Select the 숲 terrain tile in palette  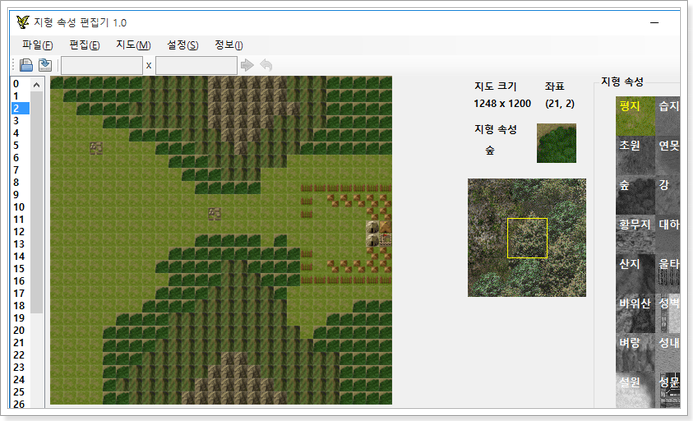[x=635, y=195]
